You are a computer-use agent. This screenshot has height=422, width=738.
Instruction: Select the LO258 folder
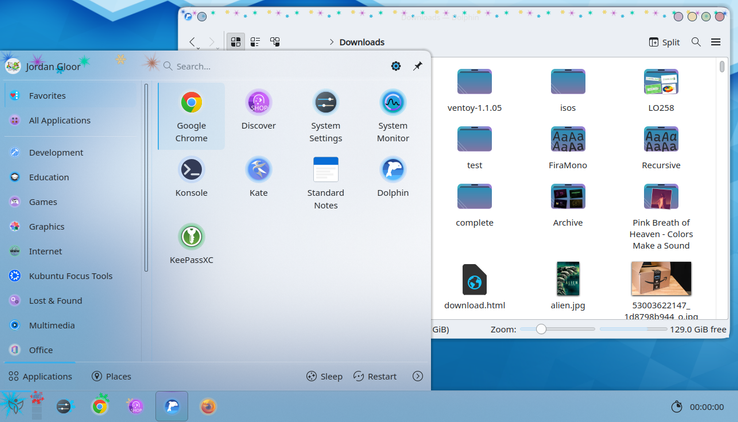click(661, 90)
